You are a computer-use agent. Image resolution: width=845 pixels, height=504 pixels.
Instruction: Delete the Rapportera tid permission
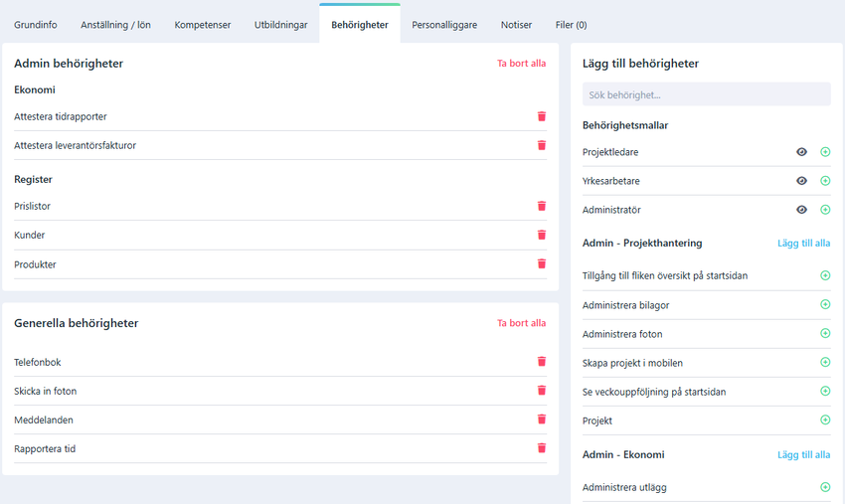click(542, 448)
